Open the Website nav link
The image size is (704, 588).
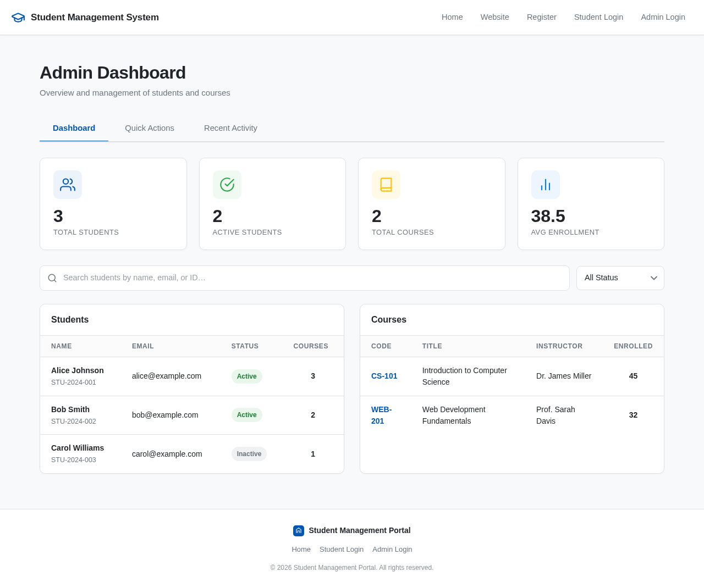coord(495,17)
